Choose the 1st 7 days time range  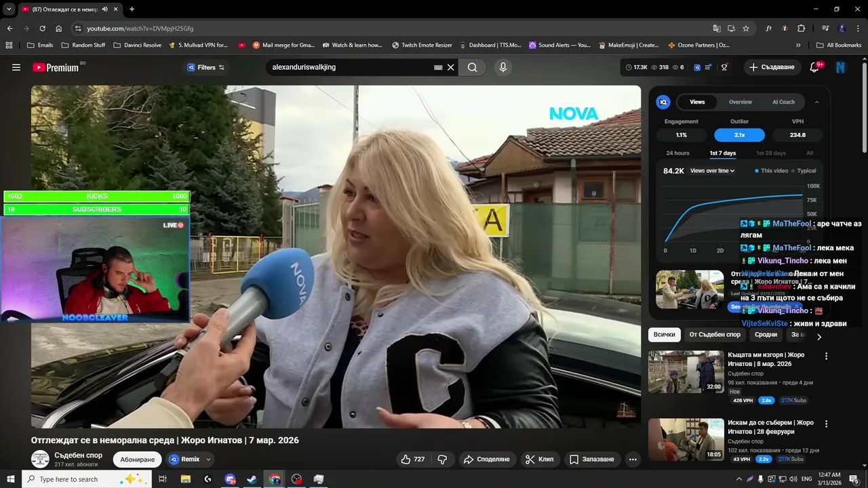click(x=722, y=153)
